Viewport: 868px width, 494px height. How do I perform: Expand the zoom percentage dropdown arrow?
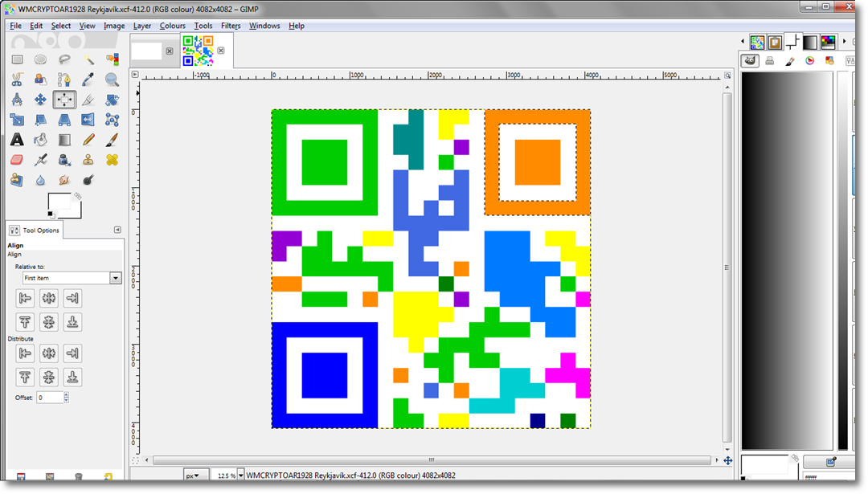click(241, 476)
